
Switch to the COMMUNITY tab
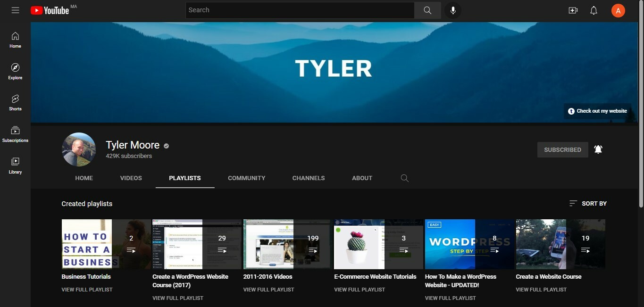tap(247, 178)
